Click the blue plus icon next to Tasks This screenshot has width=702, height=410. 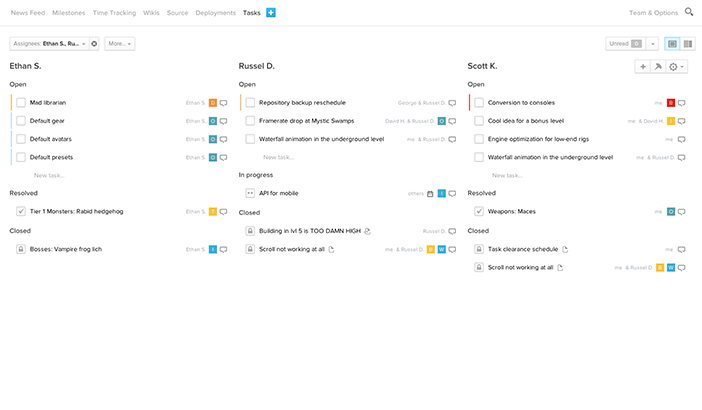pyautogui.click(x=271, y=12)
